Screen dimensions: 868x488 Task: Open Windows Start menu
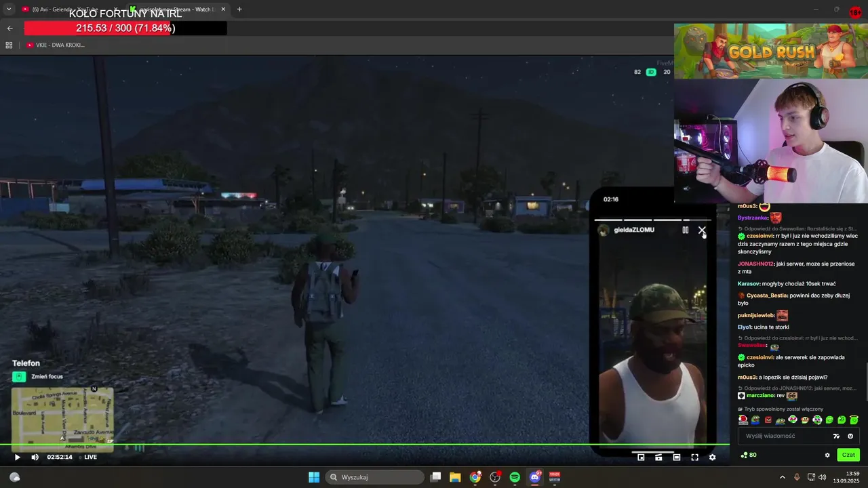pos(314,477)
